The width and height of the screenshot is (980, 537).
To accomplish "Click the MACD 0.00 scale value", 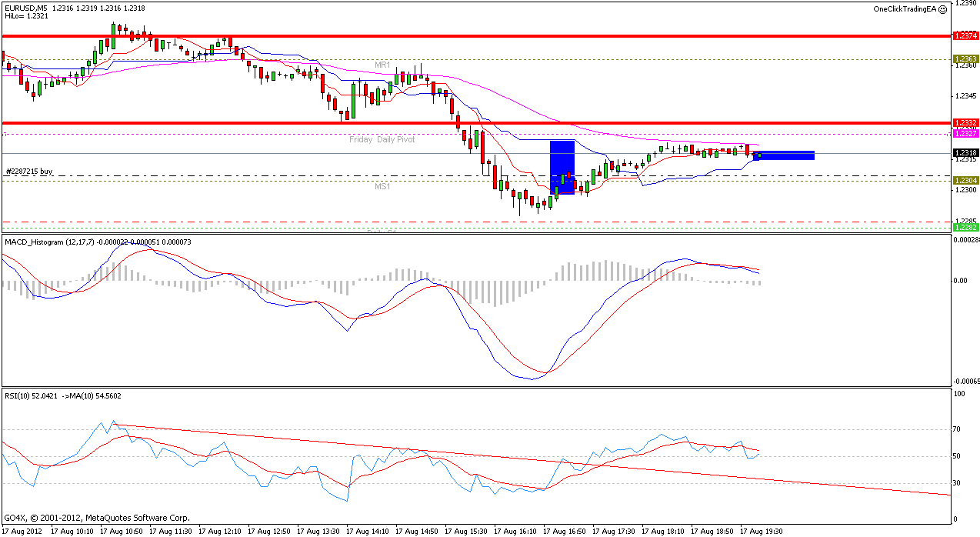I will (961, 280).
